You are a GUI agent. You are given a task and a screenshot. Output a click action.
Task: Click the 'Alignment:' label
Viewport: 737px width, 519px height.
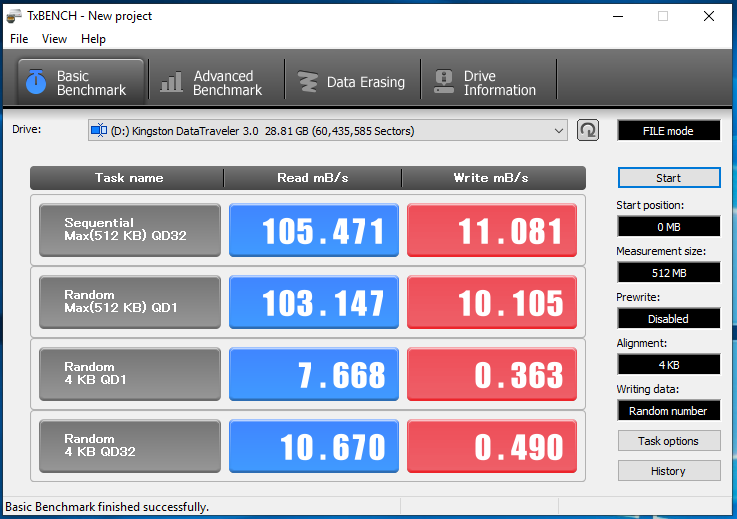642,343
